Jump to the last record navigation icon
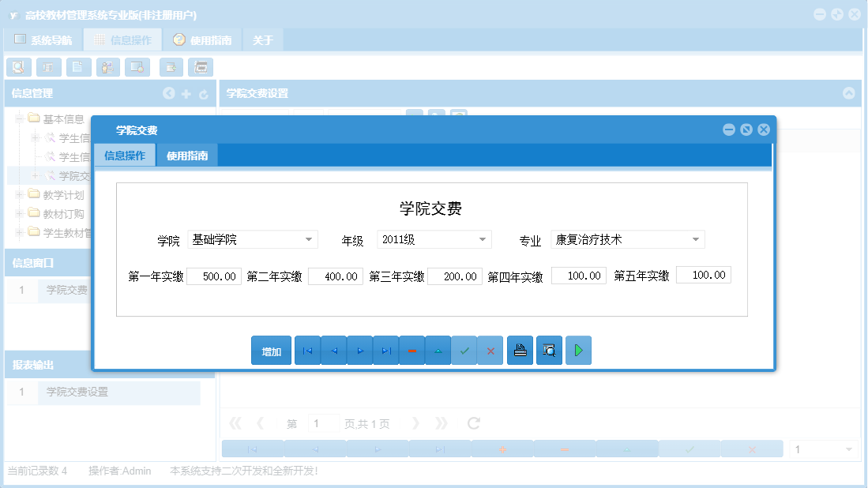Image resolution: width=868 pixels, height=488 pixels. point(385,350)
